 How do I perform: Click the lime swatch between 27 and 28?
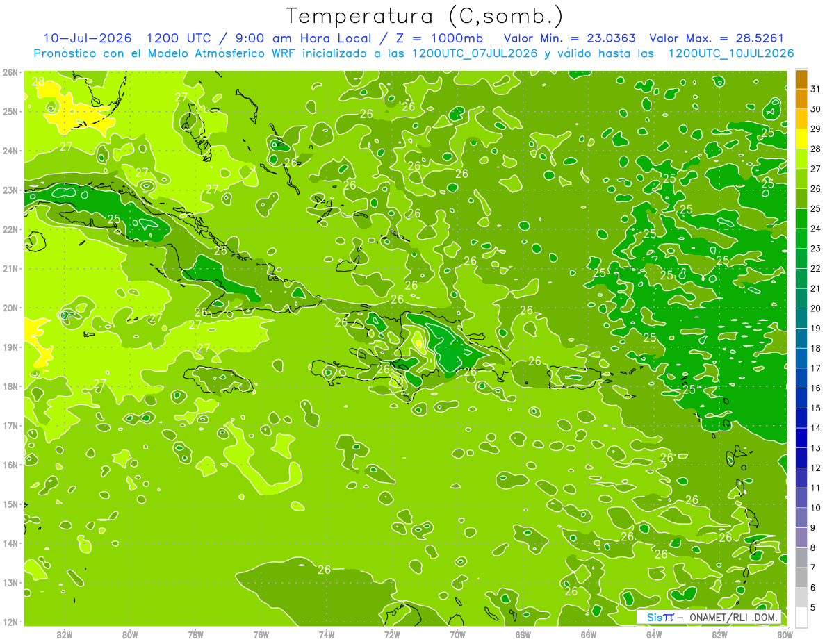801,159
